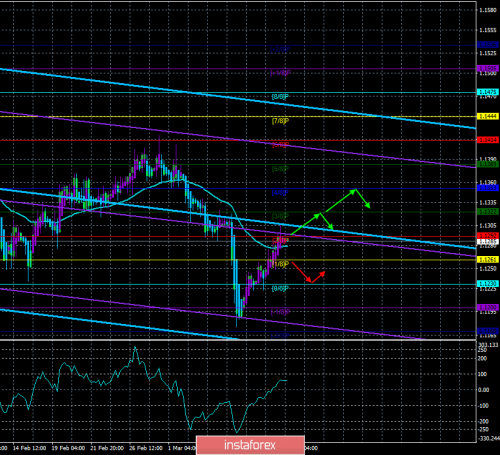The height and width of the screenshot is (455, 500).
Task: Click the 21 Feb 20:00 time label
Action: (107, 448)
